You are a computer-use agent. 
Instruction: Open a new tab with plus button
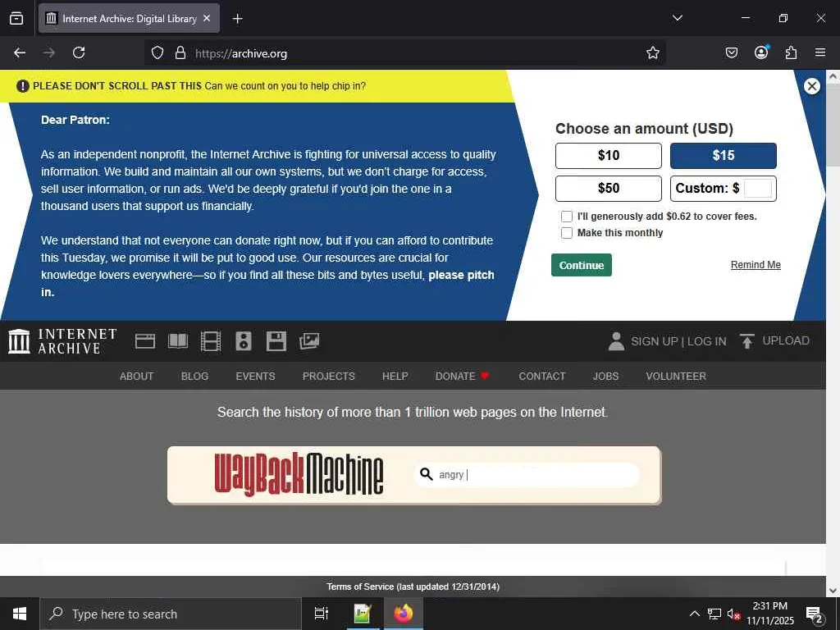(237, 19)
